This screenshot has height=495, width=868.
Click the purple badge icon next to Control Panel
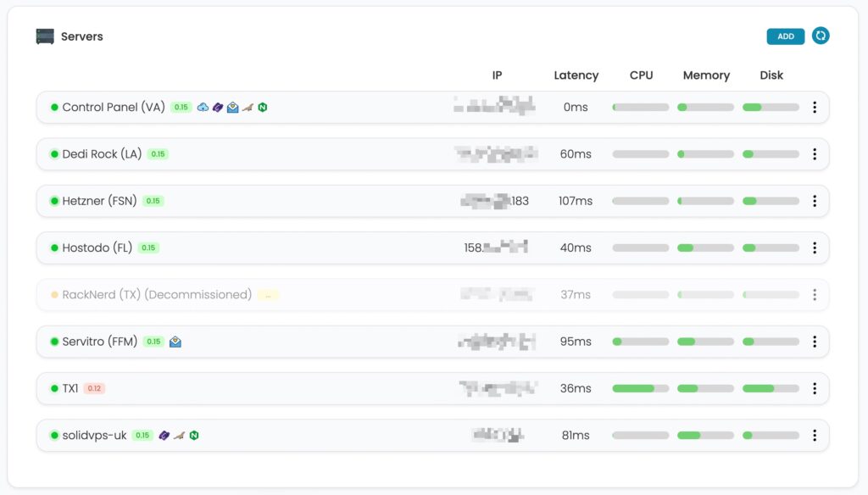[218, 108]
